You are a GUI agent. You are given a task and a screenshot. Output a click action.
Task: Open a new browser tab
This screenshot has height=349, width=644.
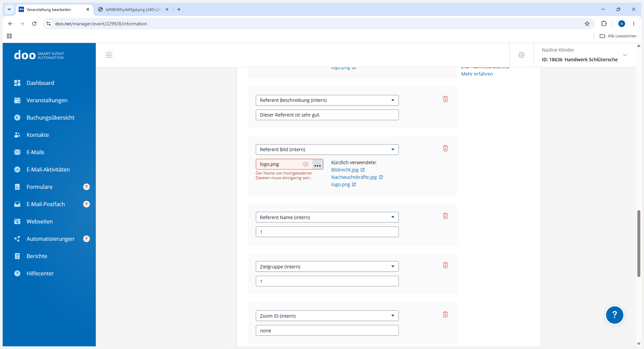179,9
